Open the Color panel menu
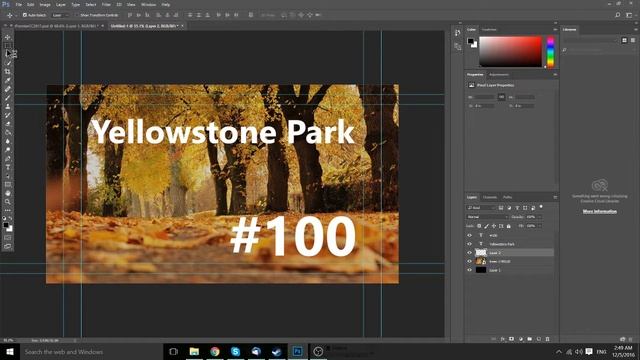640x360 pixels. pyautogui.click(x=555, y=29)
